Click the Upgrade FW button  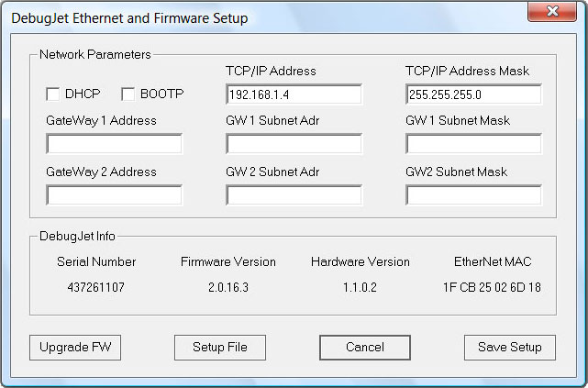75,348
